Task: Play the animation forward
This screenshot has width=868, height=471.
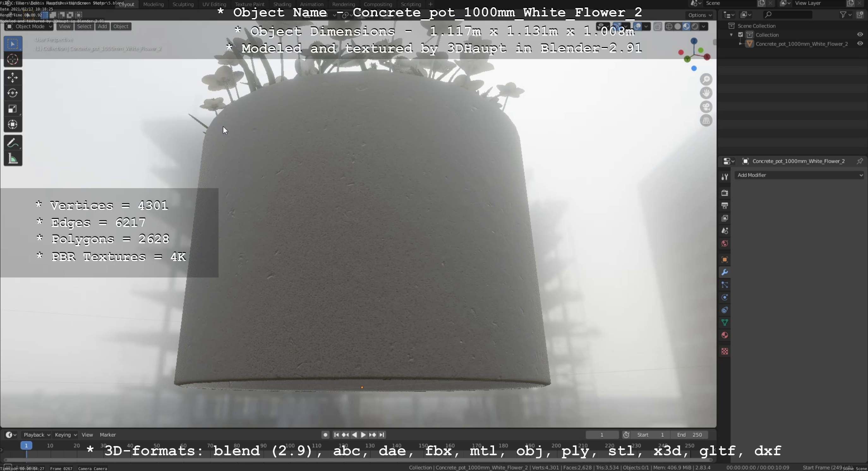Action: tap(363, 435)
